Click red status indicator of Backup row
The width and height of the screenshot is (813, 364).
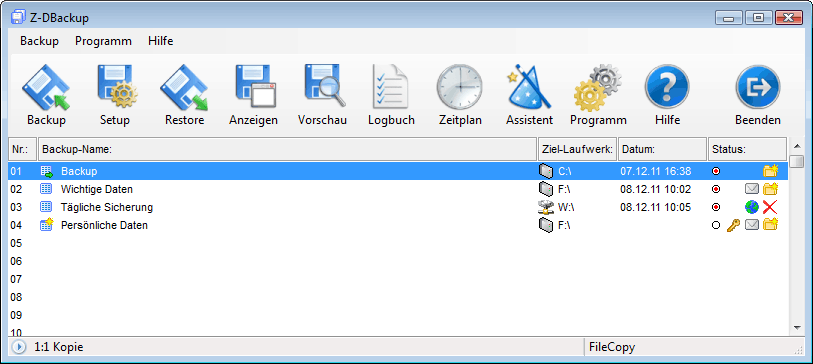pyautogui.click(x=716, y=171)
